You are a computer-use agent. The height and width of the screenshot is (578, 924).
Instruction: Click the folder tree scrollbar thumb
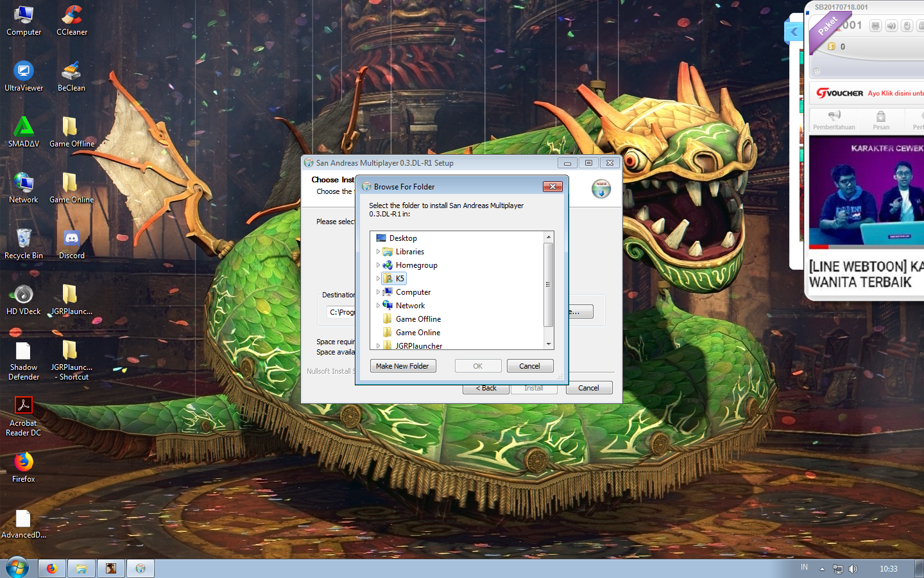(x=549, y=285)
